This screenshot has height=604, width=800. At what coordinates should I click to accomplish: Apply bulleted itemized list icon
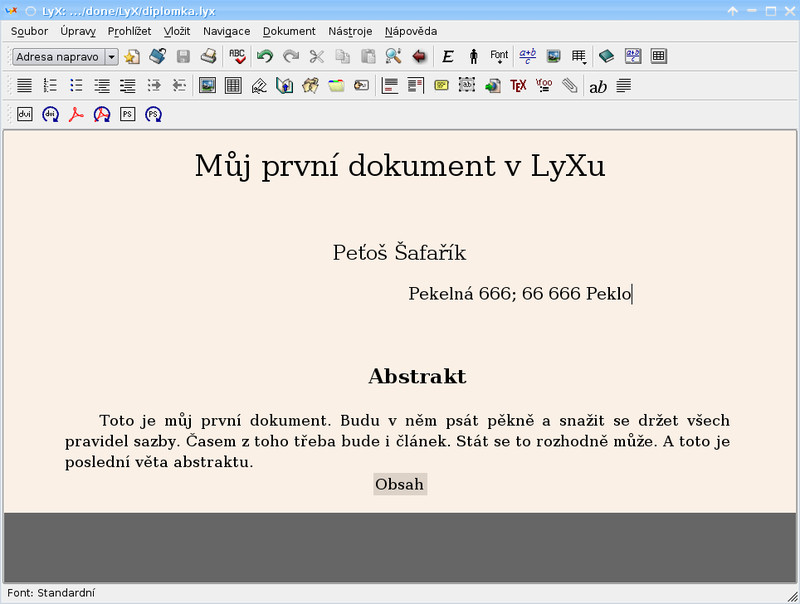[x=76, y=85]
